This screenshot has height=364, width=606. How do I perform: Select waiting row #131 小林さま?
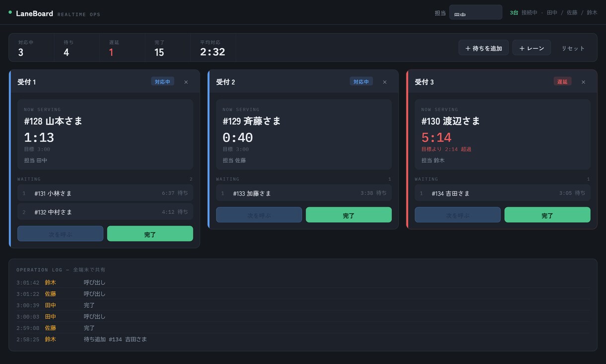point(105,193)
